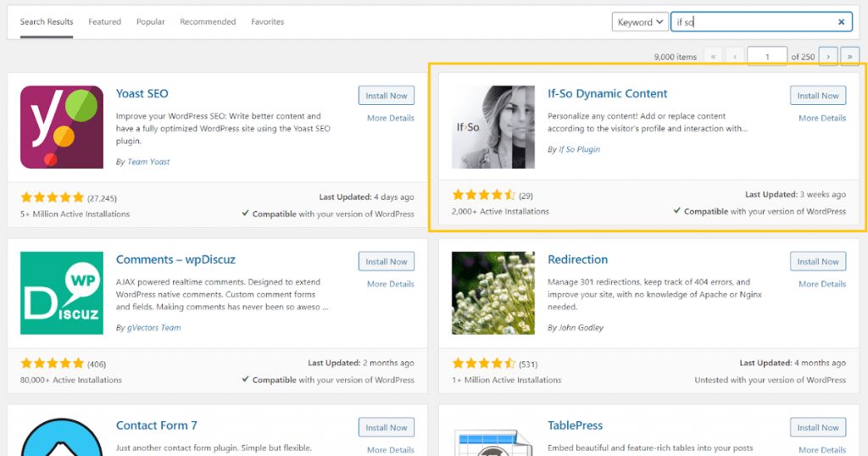Click the Yoast SEO star rating
The image size is (868, 456).
point(52,197)
